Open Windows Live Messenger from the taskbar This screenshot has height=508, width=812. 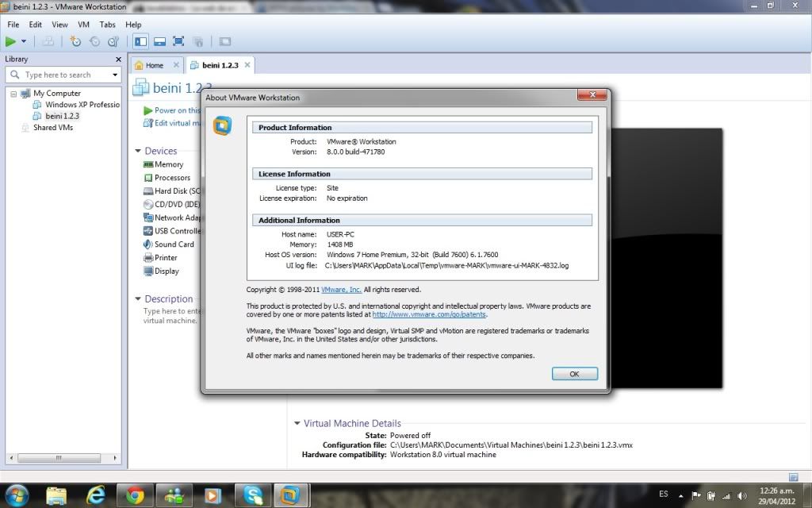click(x=174, y=495)
